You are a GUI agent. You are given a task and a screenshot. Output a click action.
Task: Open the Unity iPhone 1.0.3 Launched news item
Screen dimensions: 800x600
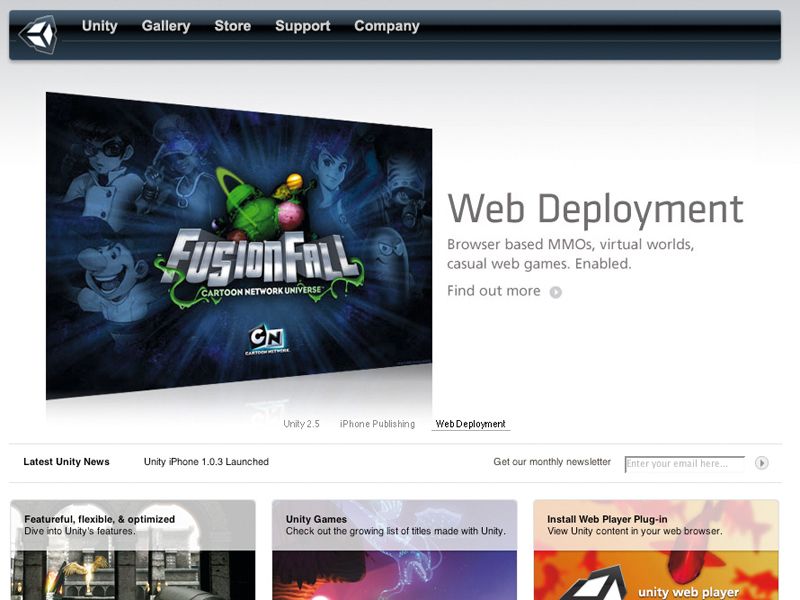[x=208, y=461]
